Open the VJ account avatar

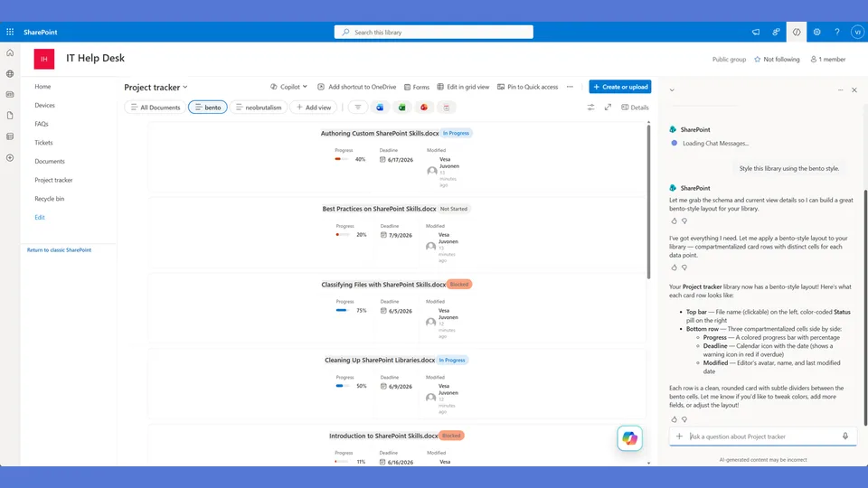click(x=857, y=33)
